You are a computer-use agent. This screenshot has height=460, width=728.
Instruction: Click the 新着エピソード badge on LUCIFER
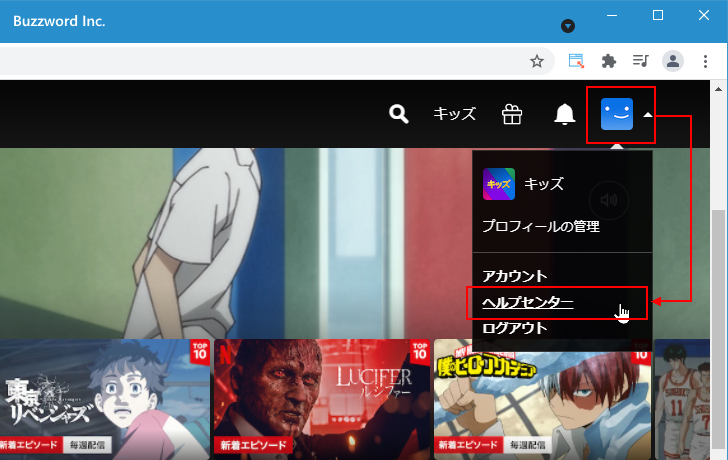(x=254, y=445)
